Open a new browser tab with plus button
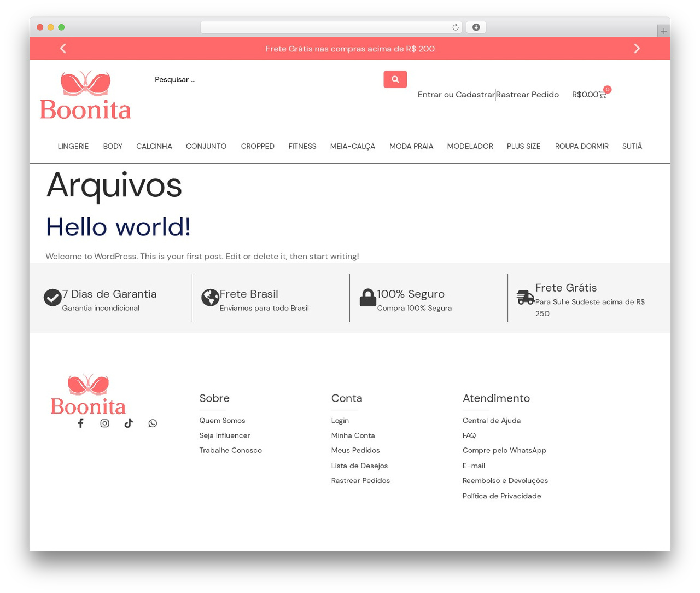Viewport: 700px width, 593px height. (663, 31)
